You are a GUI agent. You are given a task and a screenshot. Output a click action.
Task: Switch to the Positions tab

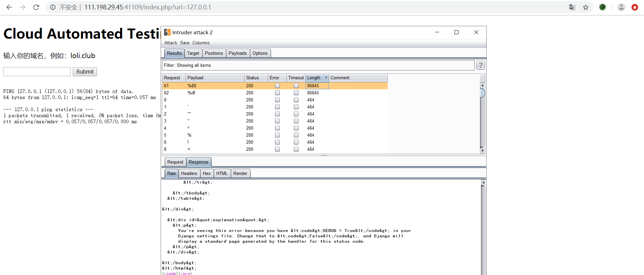tap(214, 53)
